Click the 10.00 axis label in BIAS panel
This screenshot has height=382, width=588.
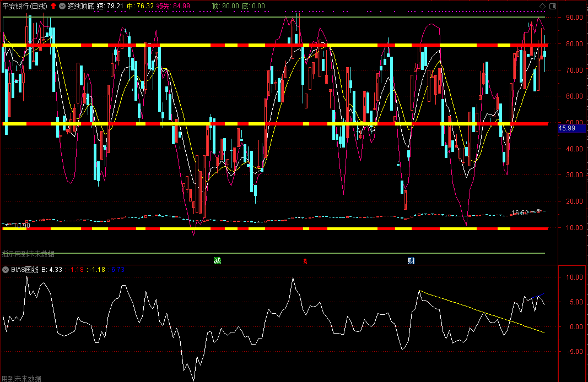[575, 277]
